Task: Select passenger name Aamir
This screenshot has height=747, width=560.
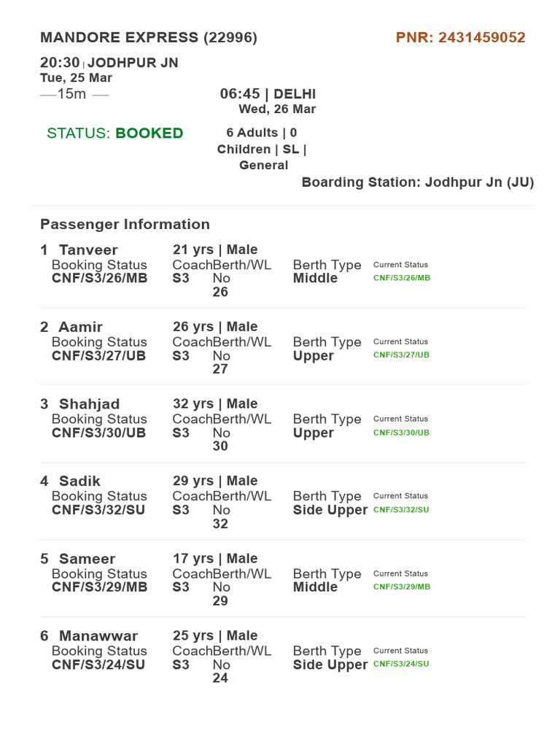Action: (x=80, y=327)
